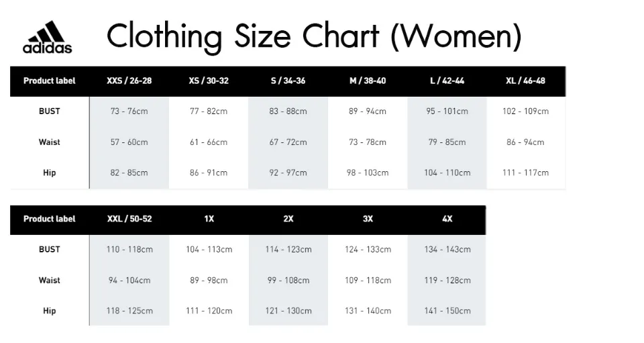Click the Clothing Size Chart (Women) title
The height and width of the screenshot is (343, 644).
[314, 36]
